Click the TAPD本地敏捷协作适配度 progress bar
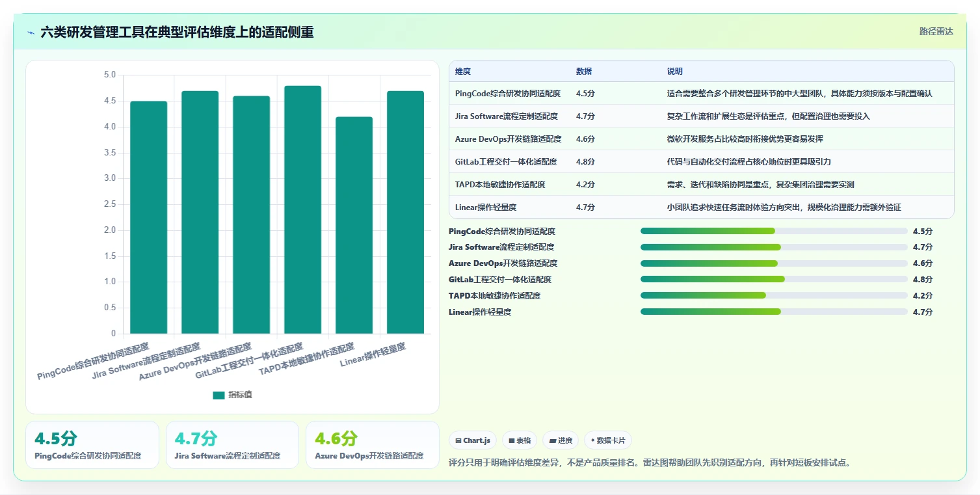Screen dimensions: 980x495 pos(774,295)
